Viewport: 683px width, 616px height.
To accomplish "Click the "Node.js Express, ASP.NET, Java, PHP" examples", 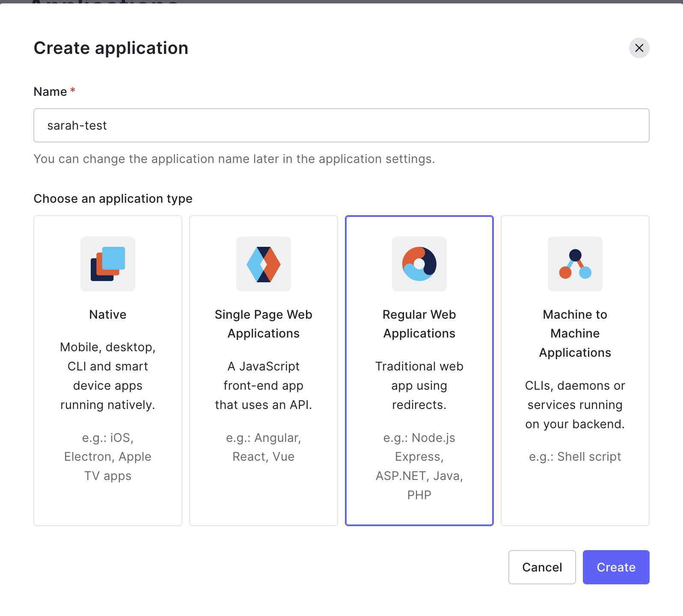I will pos(419,466).
